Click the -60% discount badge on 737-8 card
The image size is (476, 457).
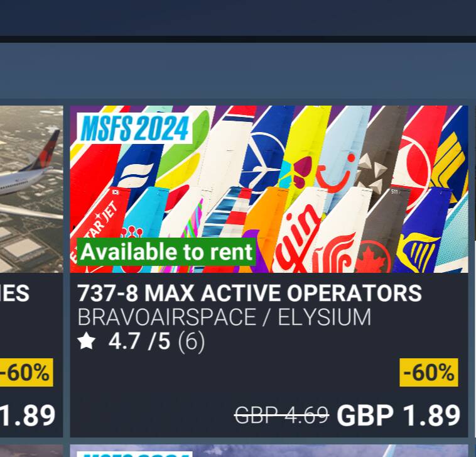pyautogui.click(x=429, y=372)
